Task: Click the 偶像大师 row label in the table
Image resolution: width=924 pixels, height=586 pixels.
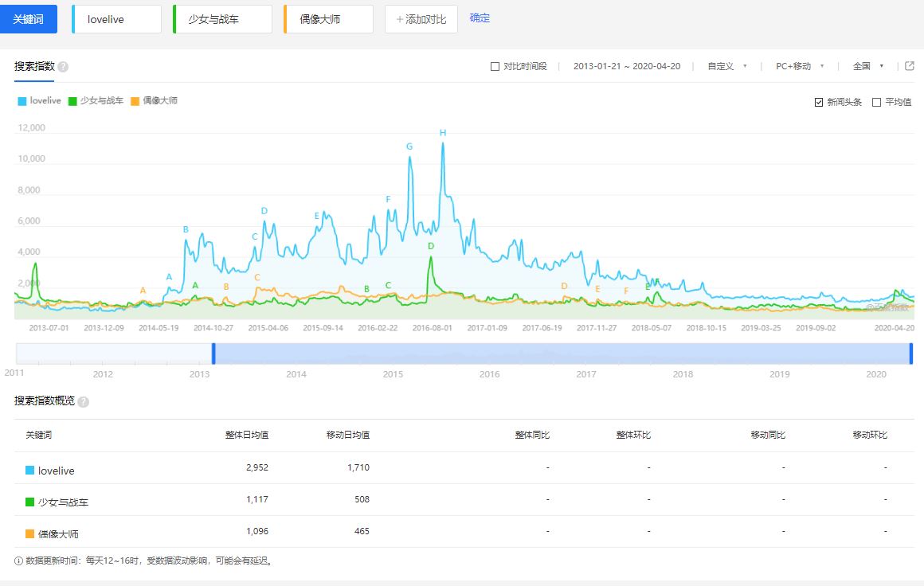Action: [x=58, y=534]
